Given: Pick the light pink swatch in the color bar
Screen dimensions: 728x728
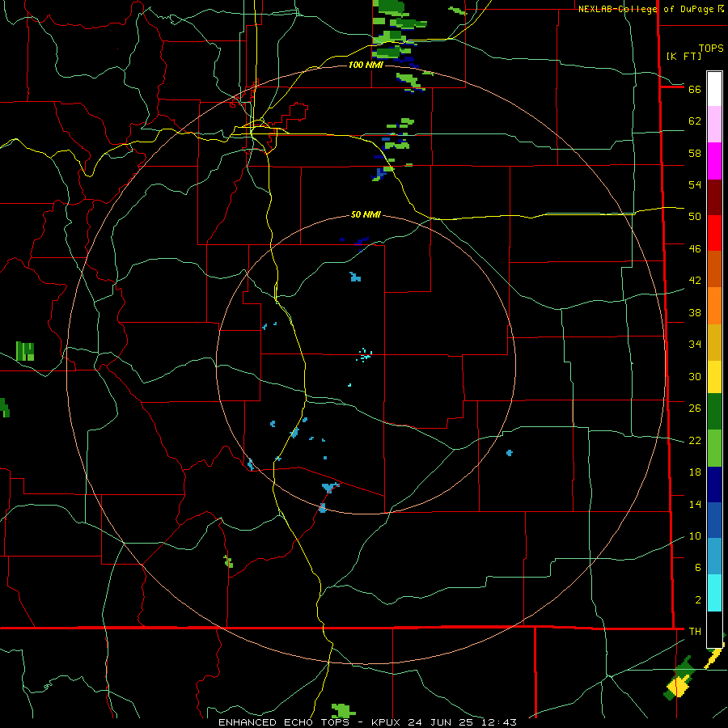Looking at the screenshot, I should (714, 125).
